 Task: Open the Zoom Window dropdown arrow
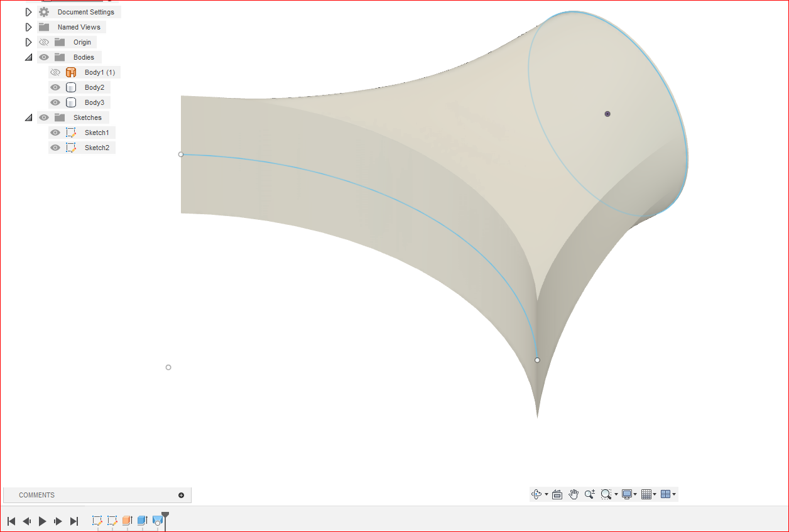point(616,494)
